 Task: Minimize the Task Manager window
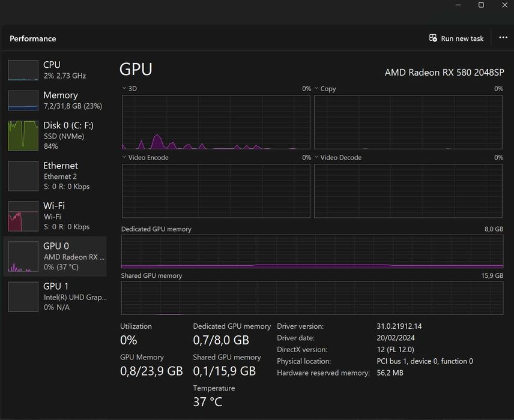point(458,5)
